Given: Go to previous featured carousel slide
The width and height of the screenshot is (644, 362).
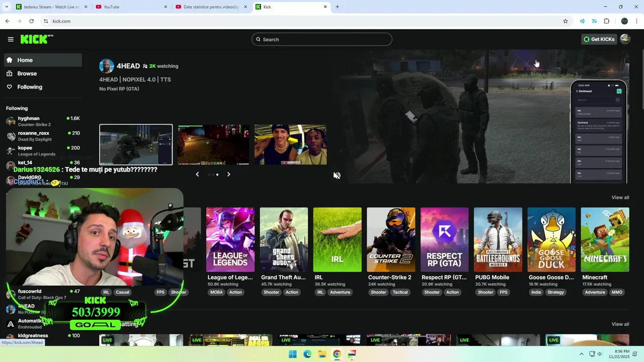Looking at the screenshot, I should pos(197,174).
